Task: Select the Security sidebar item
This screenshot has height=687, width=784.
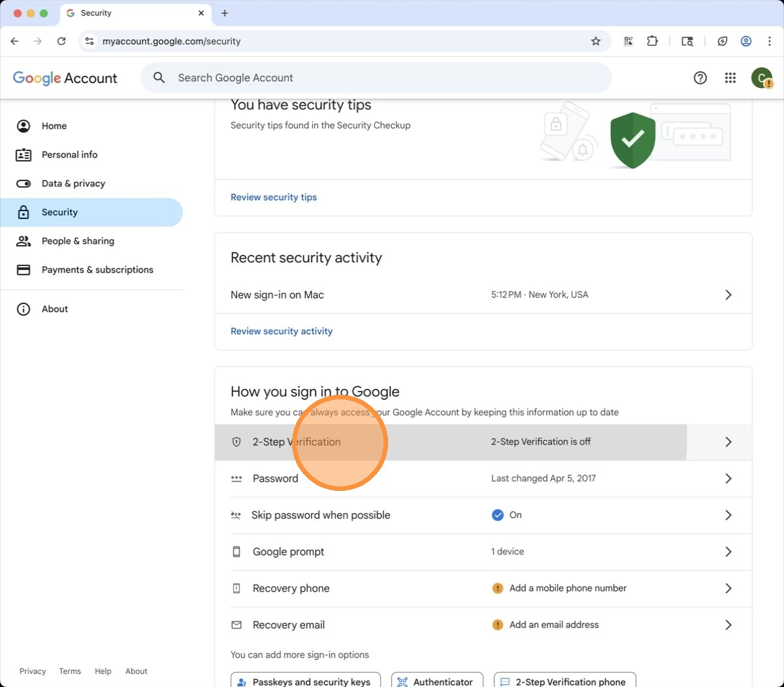Action: pyautogui.click(x=91, y=212)
